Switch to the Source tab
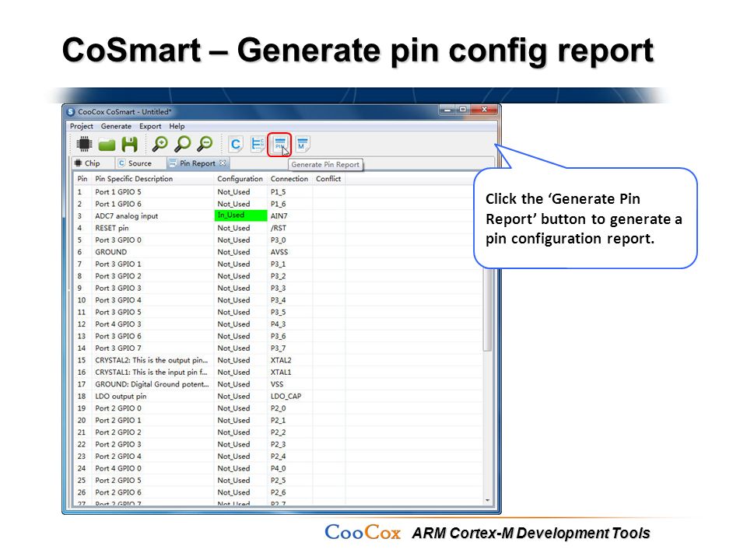This screenshot has height=560, width=747. (x=135, y=163)
